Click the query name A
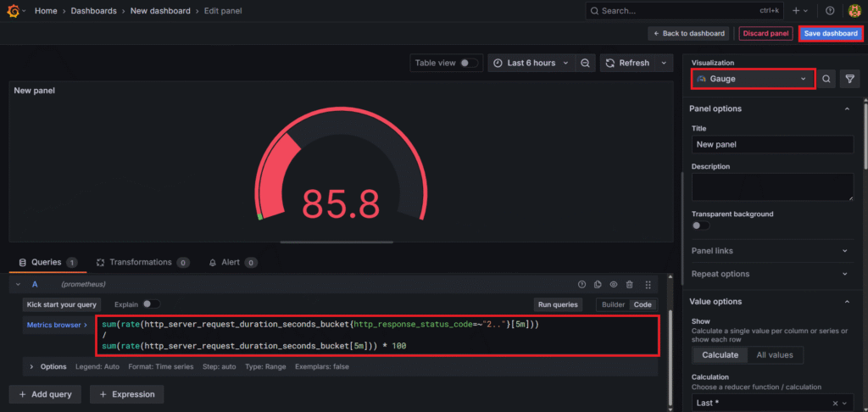Viewport: 868px width, 412px height. click(35, 284)
